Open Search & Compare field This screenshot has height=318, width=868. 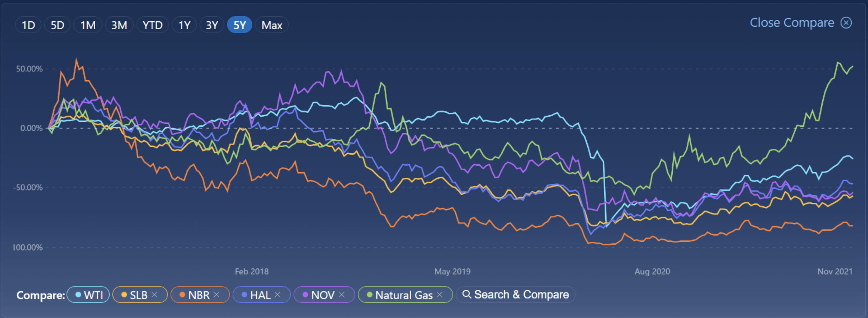pyautogui.click(x=521, y=295)
